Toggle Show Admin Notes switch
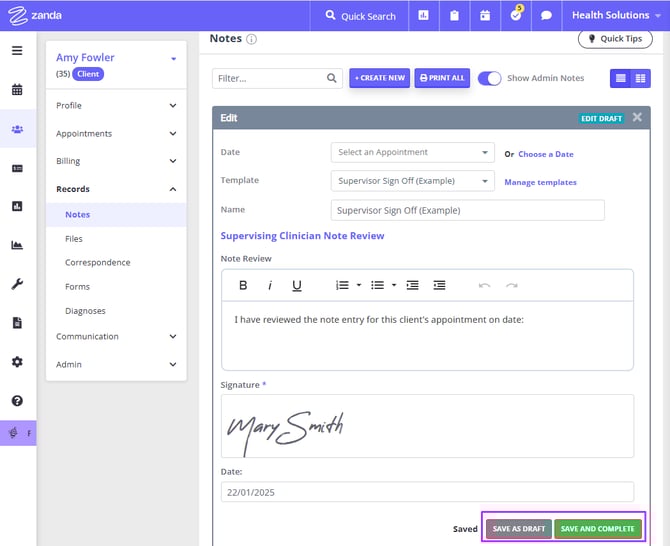 [x=489, y=78]
